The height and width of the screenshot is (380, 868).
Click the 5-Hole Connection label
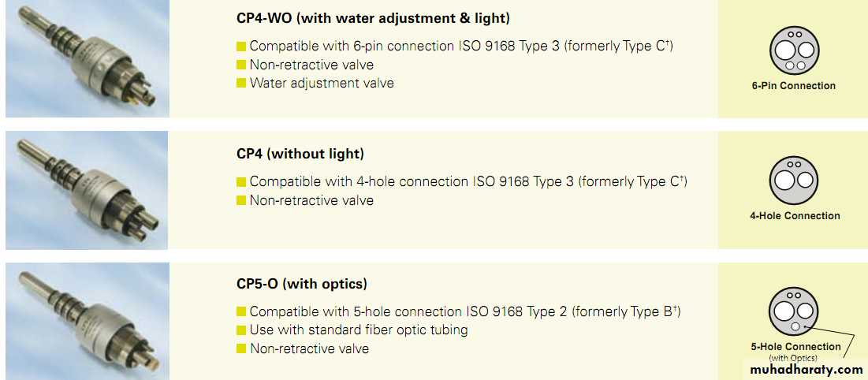795,347
